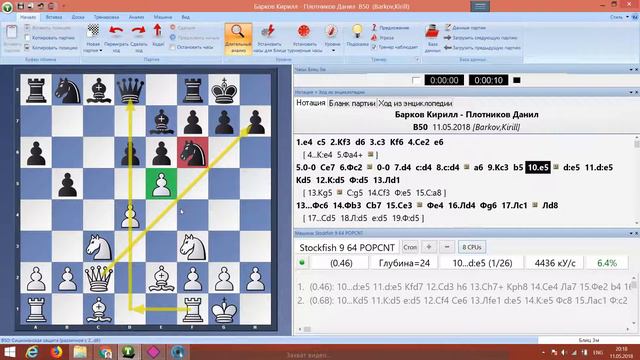Screen dimensions: 640x360
Task: Click the Internet Explorer taskbar icon
Action: coord(32,352)
